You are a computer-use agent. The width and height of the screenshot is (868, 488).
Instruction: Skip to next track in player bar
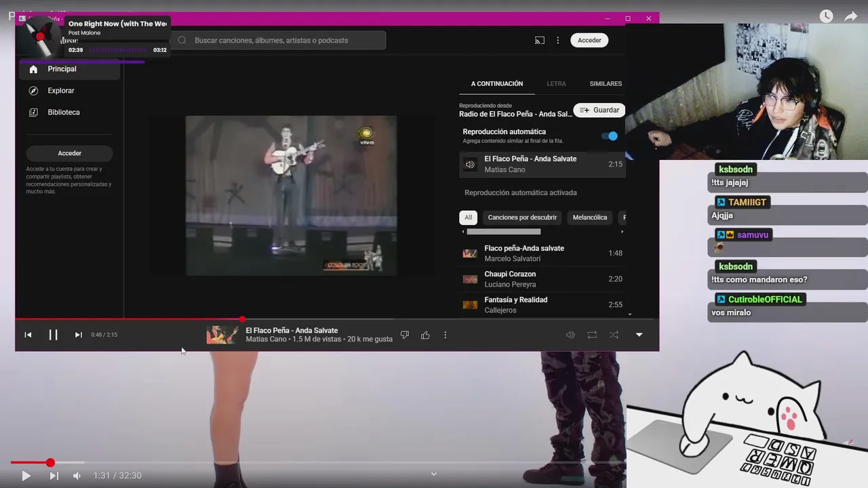click(79, 335)
